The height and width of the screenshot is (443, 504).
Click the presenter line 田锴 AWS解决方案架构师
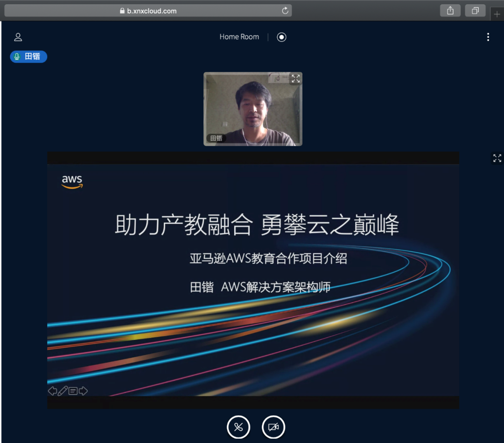[260, 287]
